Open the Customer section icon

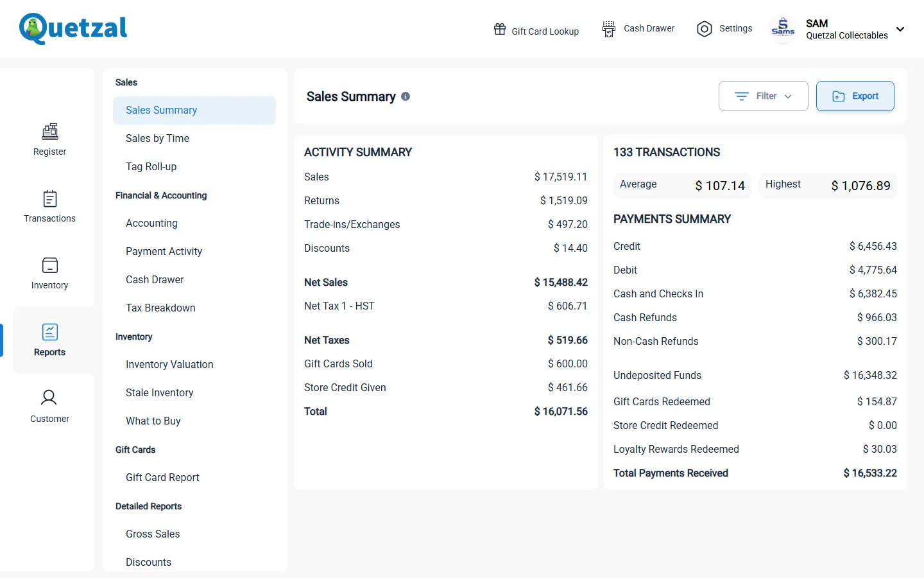pos(49,398)
